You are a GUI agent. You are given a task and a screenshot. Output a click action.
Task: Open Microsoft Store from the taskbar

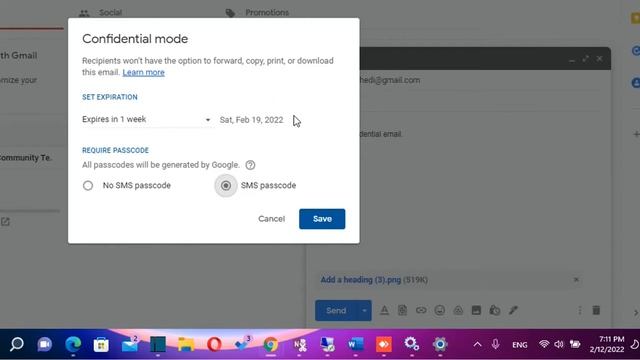coord(101,344)
